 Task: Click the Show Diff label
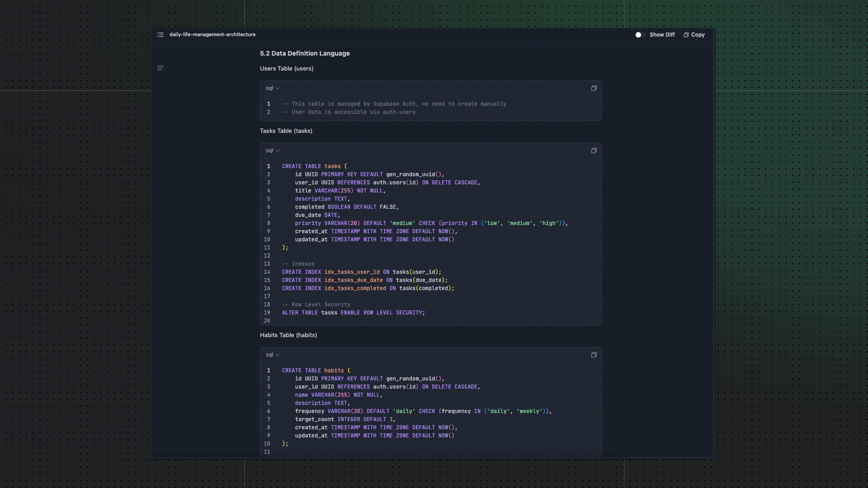(x=662, y=34)
